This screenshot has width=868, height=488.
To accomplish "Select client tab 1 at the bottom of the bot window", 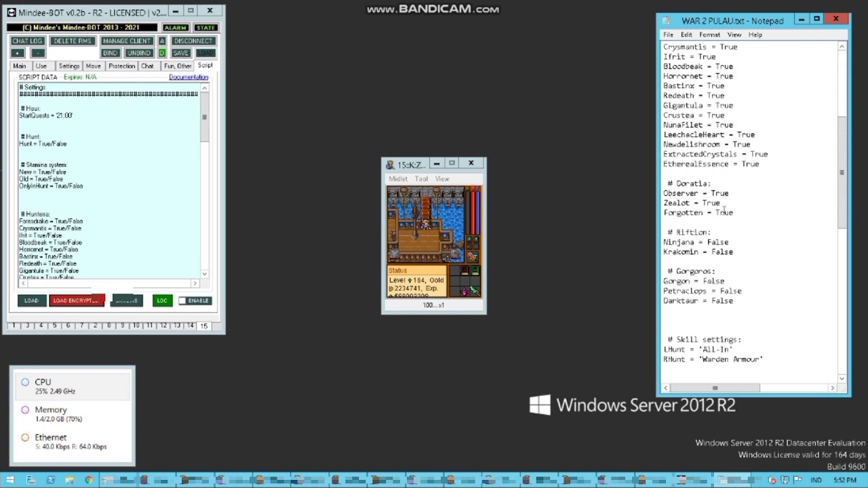I will 14,326.
